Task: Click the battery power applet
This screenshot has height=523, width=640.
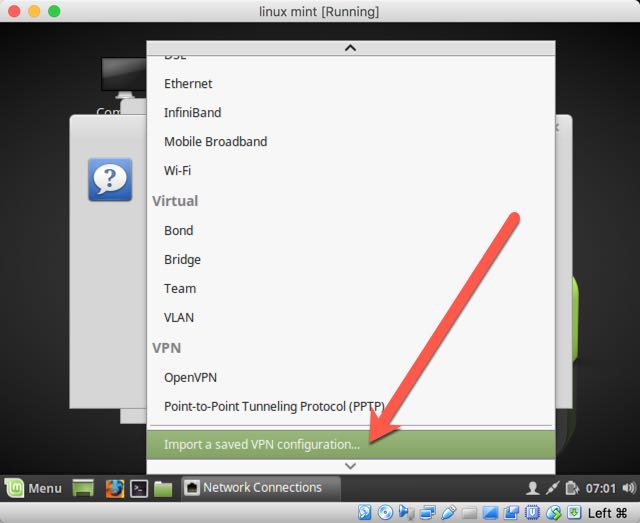Action: (x=572, y=488)
